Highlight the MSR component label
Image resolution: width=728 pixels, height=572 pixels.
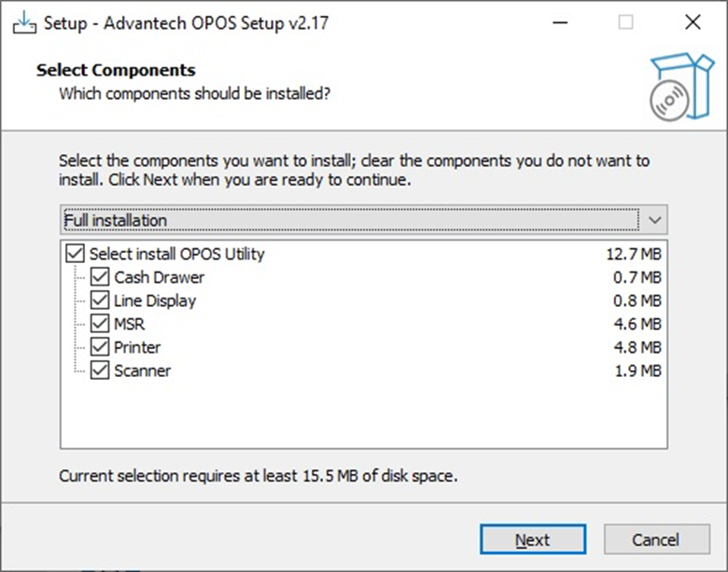coord(130,324)
